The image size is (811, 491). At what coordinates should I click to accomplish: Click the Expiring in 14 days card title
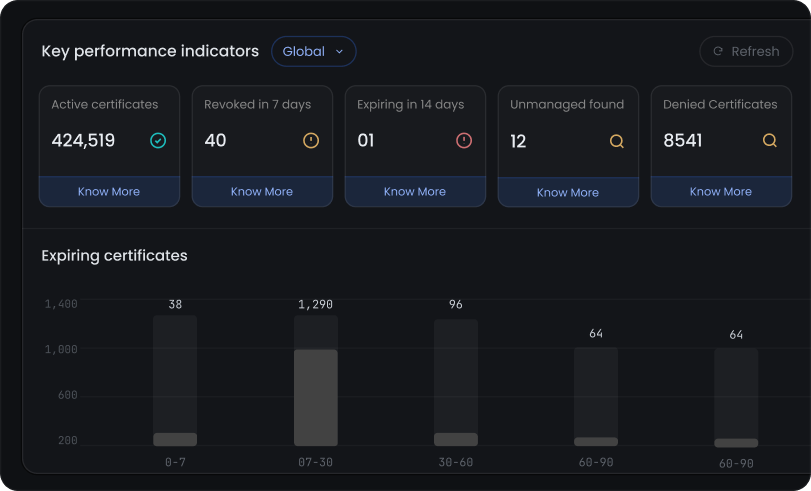411,105
